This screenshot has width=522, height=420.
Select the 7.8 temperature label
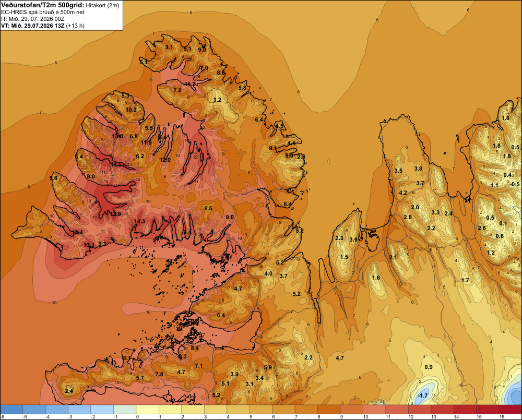[x=159, y=374]
